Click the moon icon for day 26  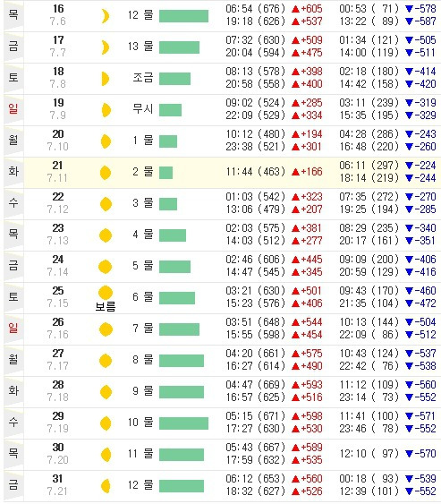point(106,329)
